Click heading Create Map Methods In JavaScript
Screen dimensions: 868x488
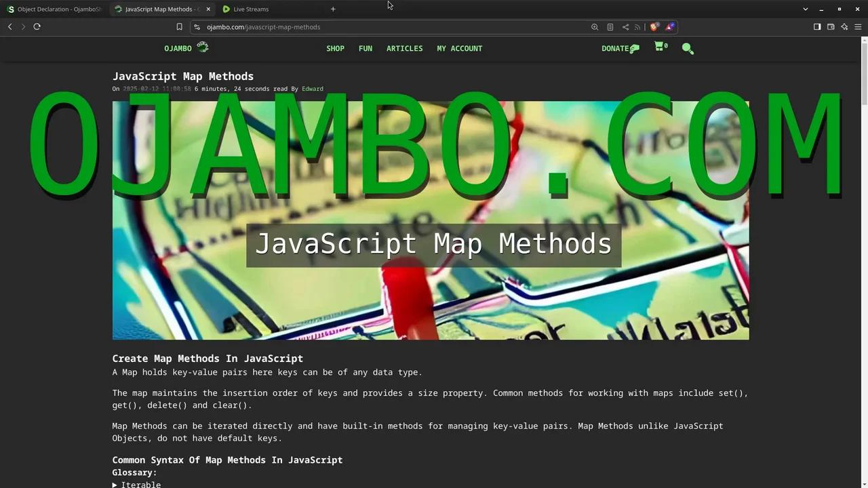tap(208, 358)
